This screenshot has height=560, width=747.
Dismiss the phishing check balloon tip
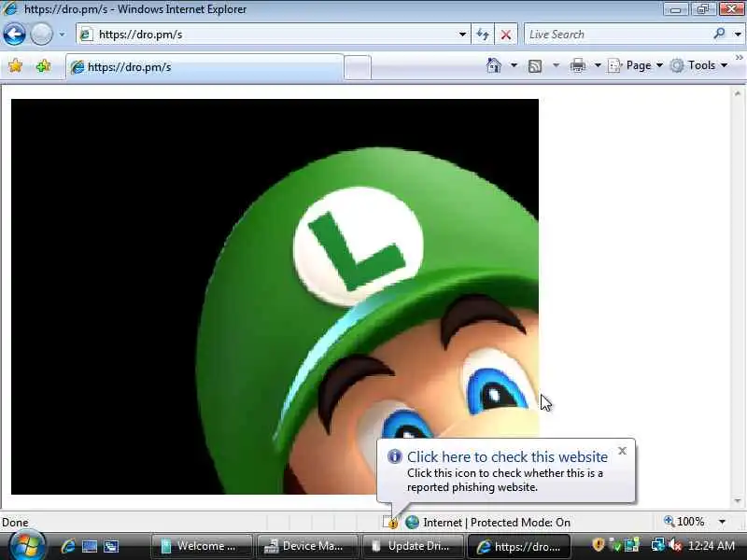coord(622,451)
